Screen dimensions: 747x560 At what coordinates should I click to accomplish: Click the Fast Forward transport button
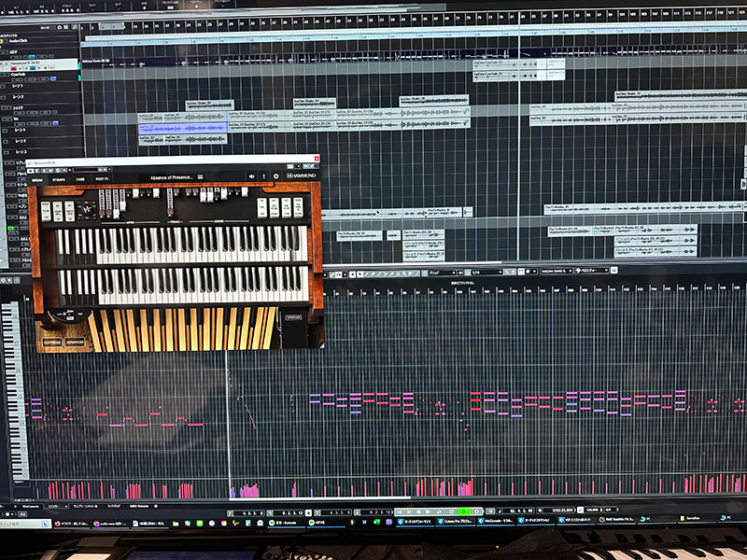(430, 511)
